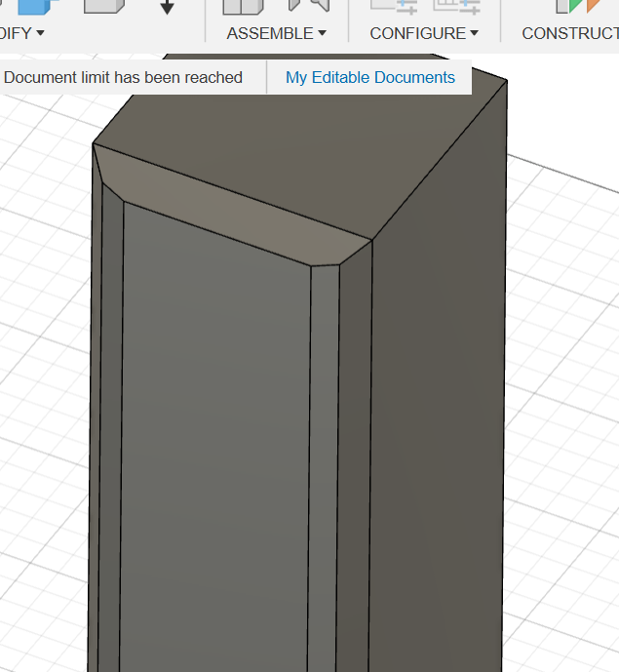
Task: Click the black down arrow toolbar icon
Action: point(167,7)
